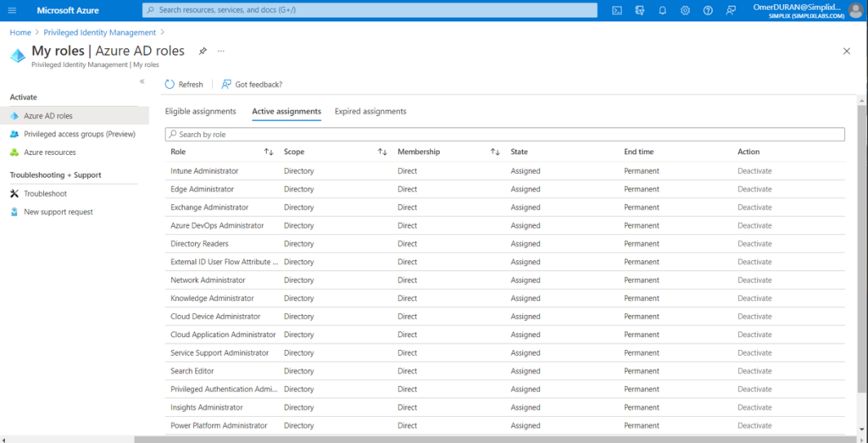The width and height of the screenshot is (868, 443).
Task: Open the Help question mark icon
Action: point(708,10)
